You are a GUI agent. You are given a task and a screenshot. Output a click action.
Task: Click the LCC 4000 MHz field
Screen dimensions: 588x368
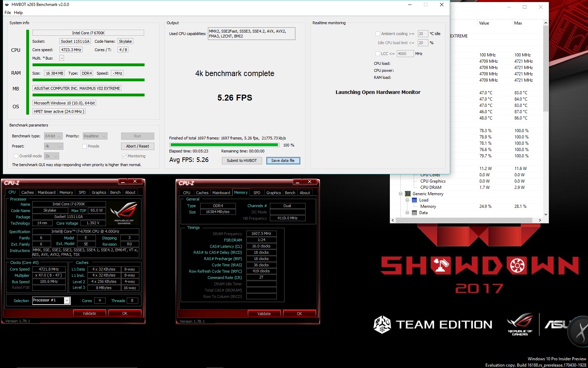405,54
